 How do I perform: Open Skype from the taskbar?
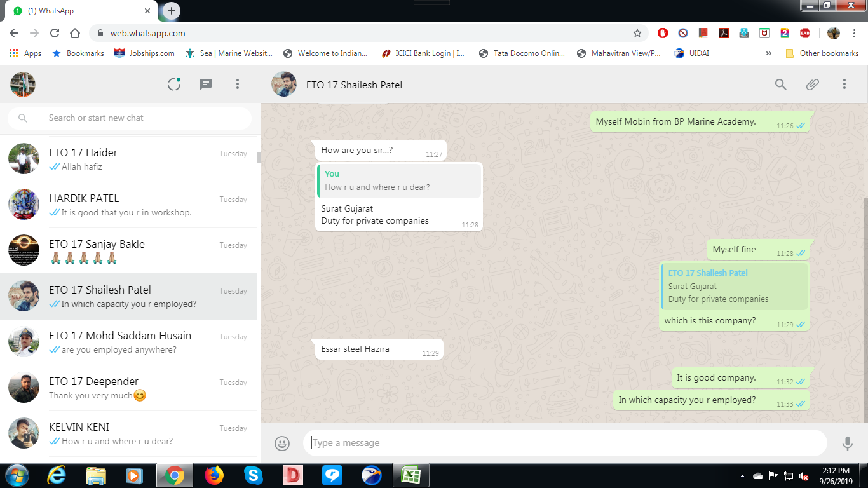click(x=254, y=475)
